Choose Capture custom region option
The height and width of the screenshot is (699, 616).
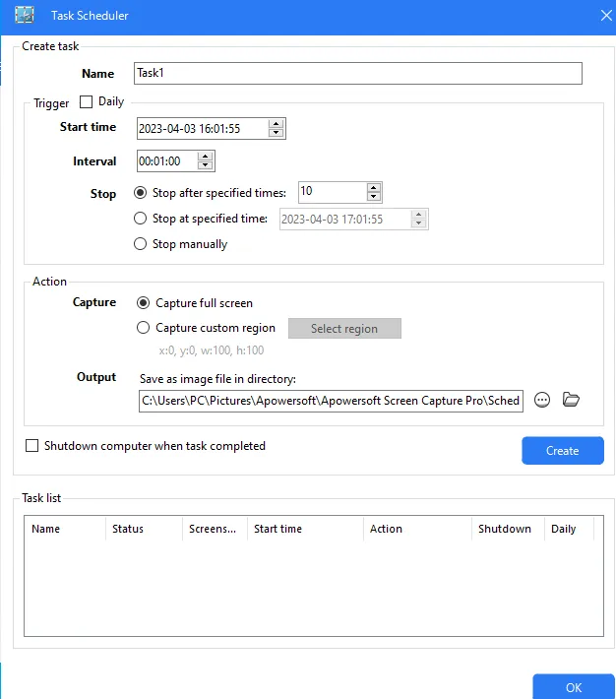(x=143, y=328)
